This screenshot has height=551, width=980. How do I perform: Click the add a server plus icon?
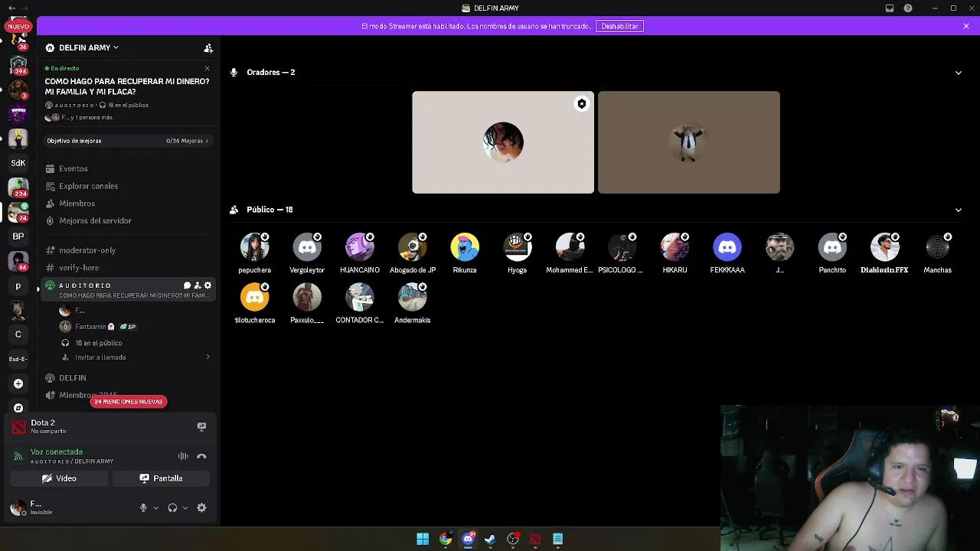click(18, 383)
